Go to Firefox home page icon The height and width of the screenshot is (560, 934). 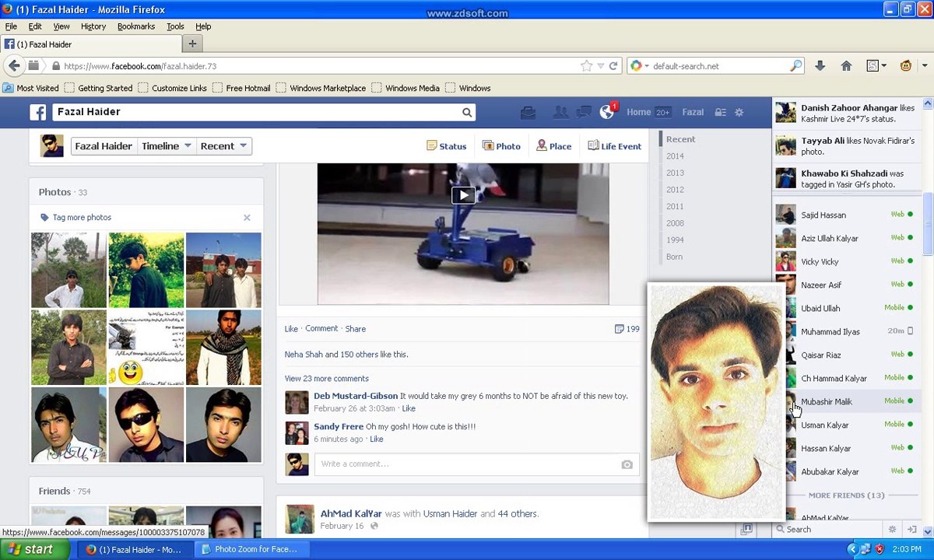pyautogui.click(x=846, y=66)
